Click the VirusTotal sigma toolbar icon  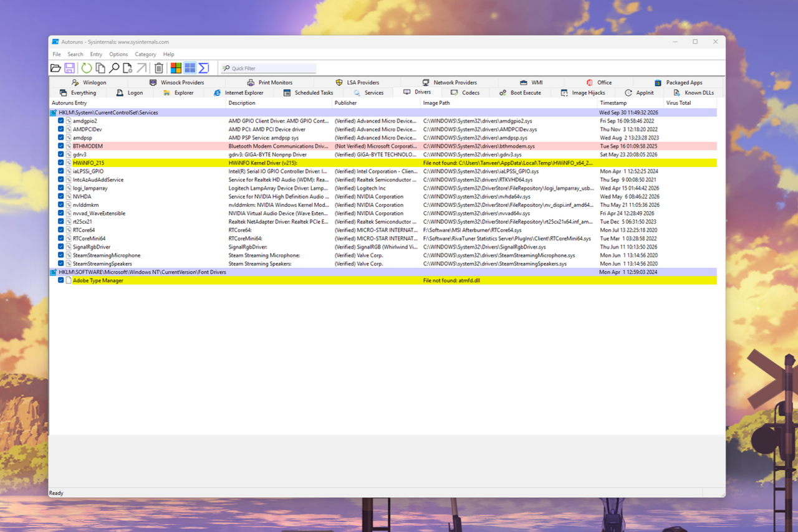click(x=204, y=68)
